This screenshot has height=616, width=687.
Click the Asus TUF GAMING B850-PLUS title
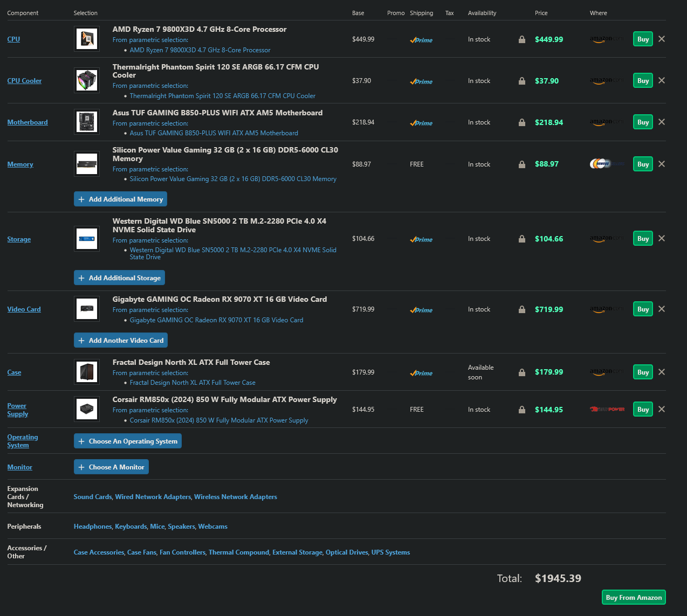(217, 113)
